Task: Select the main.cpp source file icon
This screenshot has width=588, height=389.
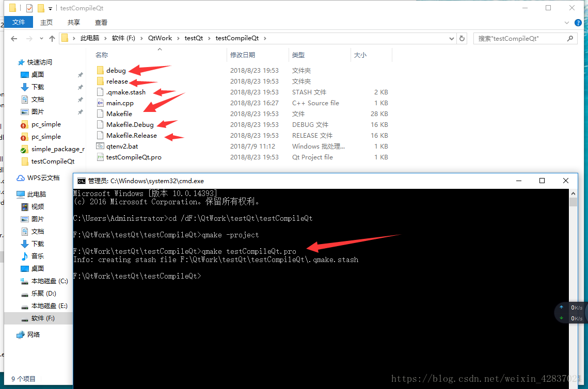Action: click(x=100, y=103)
